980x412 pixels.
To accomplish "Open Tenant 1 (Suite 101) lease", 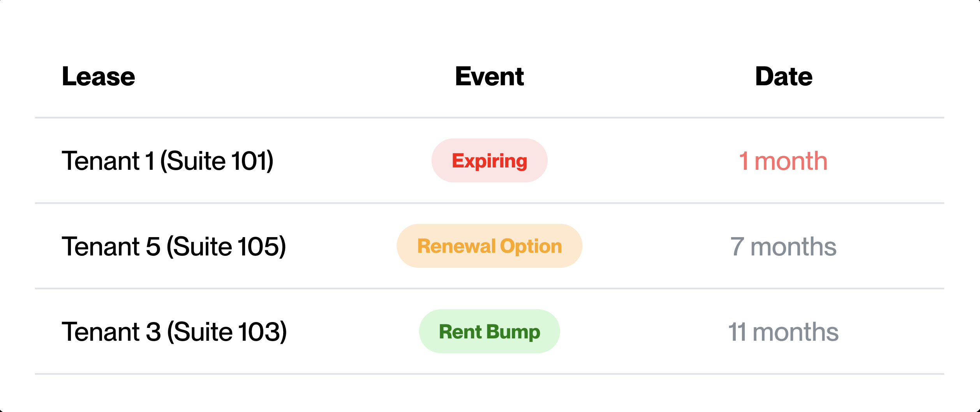I will 167,161.
